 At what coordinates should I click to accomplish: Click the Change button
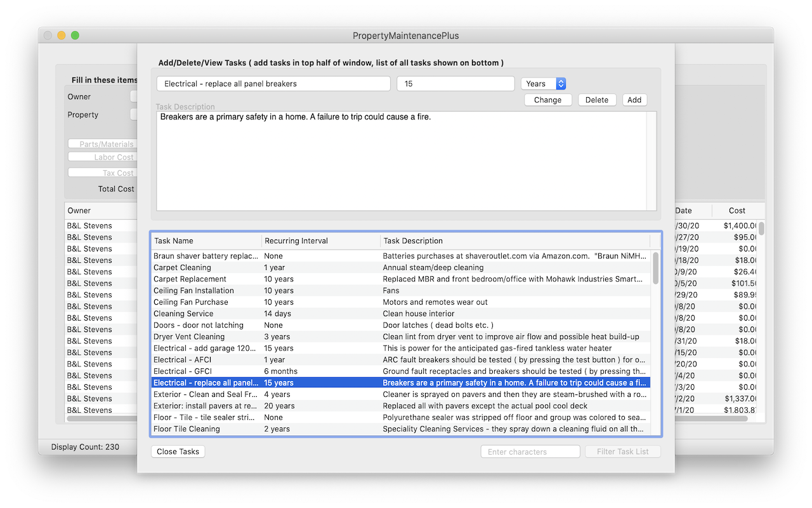tap(547, 100)
